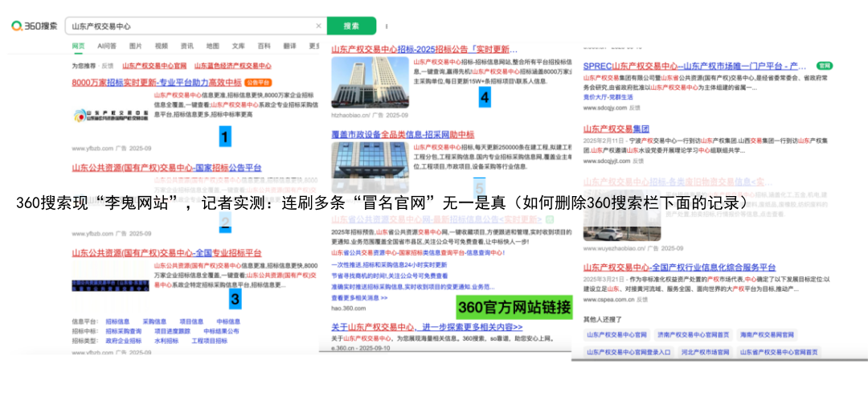Click the green 官网 badge on SPREC result
The height and width of the screenshot is (405, 868).
tap(824, 65)
